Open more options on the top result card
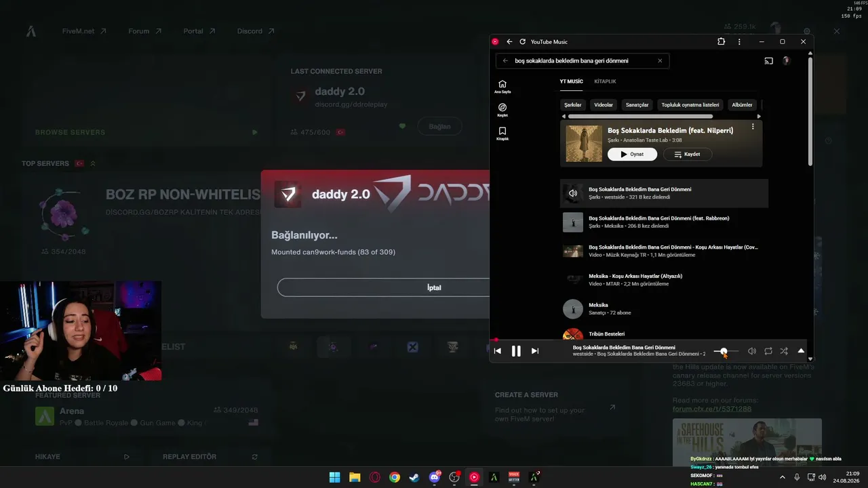This screenshot has width=868, height=488. [x=753, y=127]
